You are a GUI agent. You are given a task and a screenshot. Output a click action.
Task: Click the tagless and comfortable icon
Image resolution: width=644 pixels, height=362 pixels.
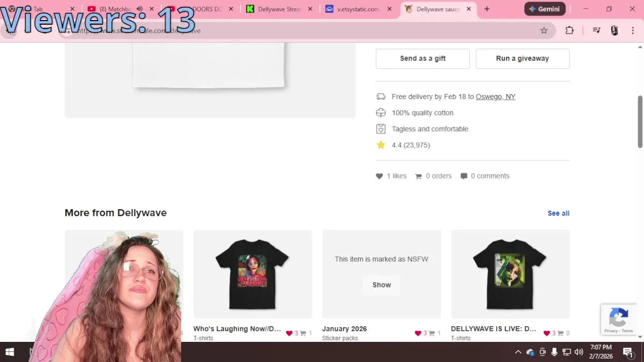pyautogui.click(x=381, y=129)
